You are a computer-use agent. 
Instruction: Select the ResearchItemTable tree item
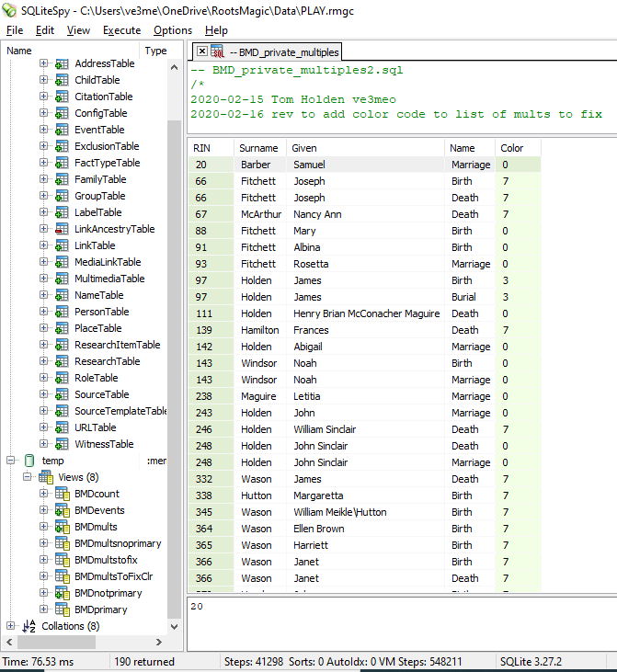point(117,345)
